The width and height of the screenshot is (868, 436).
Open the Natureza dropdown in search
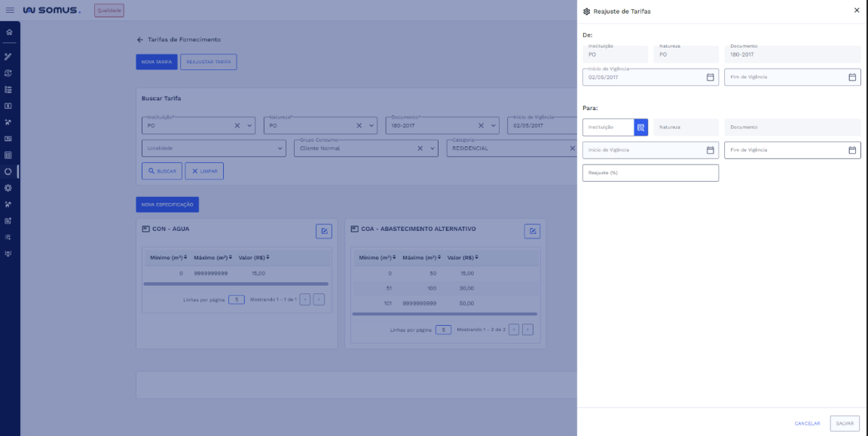pyautogui.click(x=371, y=126)
